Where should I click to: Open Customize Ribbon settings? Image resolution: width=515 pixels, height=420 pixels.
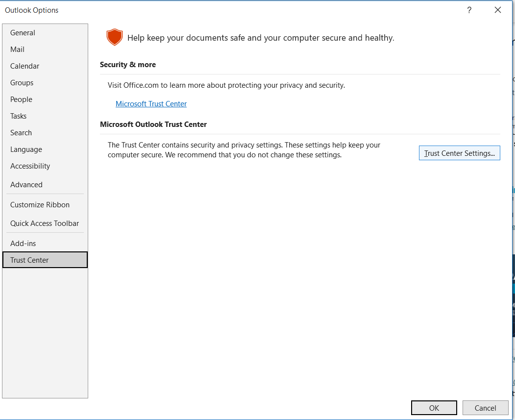[x=45, y=205]
